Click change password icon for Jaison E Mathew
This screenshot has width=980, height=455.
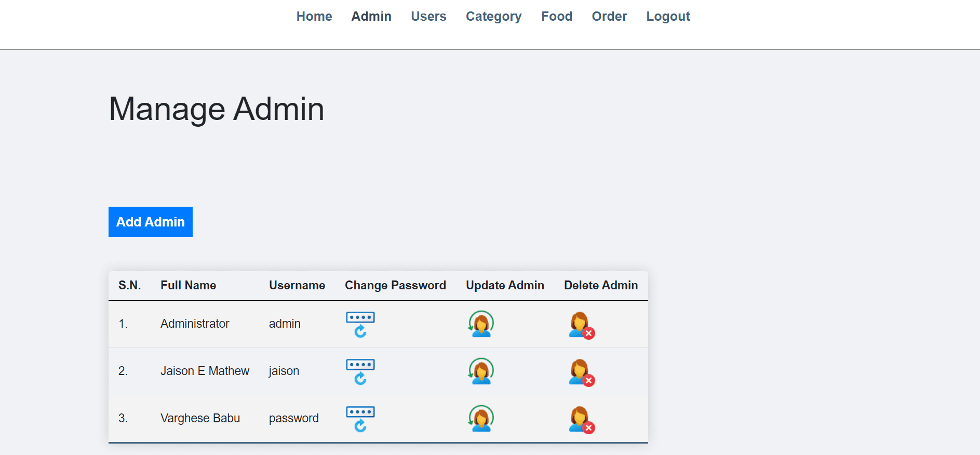(x=360, y=371)
